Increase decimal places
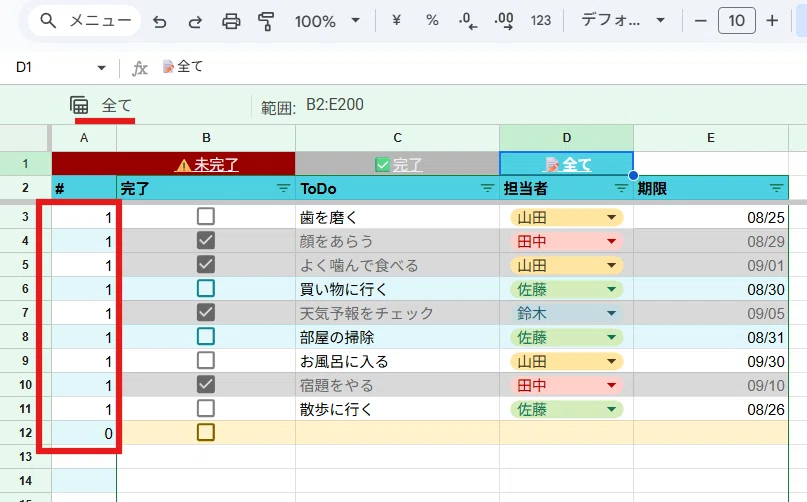This screenshot has height=502, width=807. [504, 21]
